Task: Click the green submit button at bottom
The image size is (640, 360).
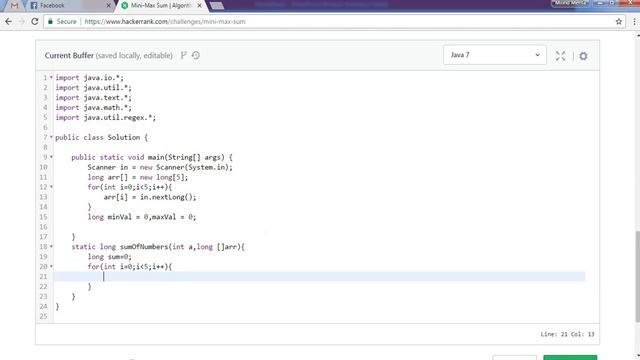Action: click(x=570, y=358)
